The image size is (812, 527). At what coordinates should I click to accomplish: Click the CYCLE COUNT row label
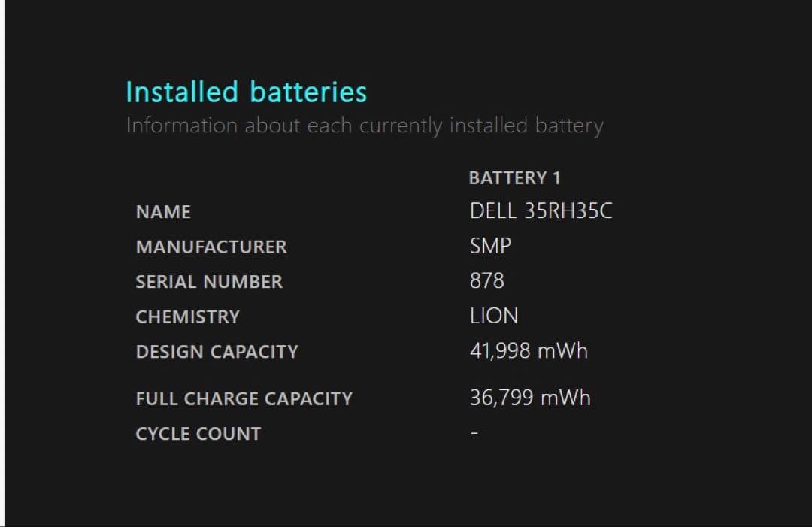coord(198,434)
